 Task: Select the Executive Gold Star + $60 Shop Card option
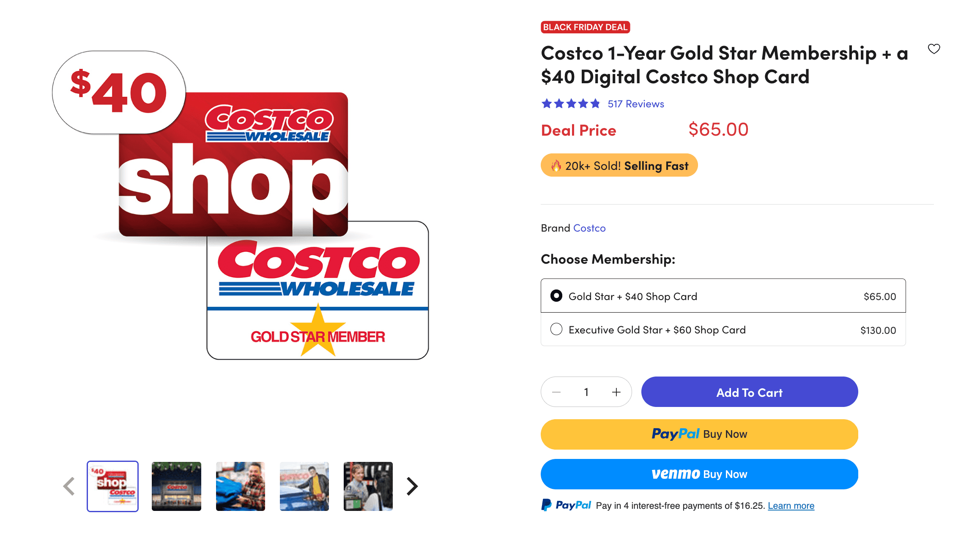[557, 329]
